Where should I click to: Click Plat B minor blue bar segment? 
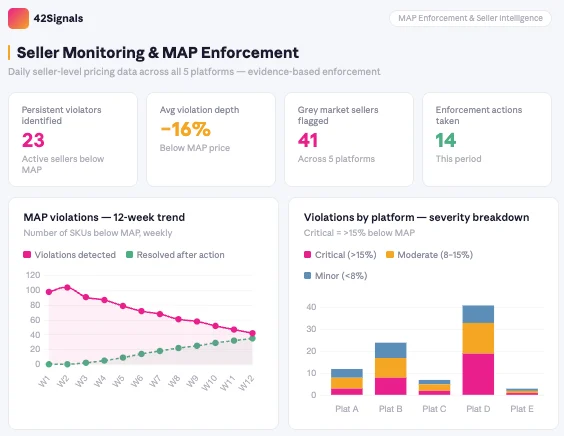tap(391, 350)
